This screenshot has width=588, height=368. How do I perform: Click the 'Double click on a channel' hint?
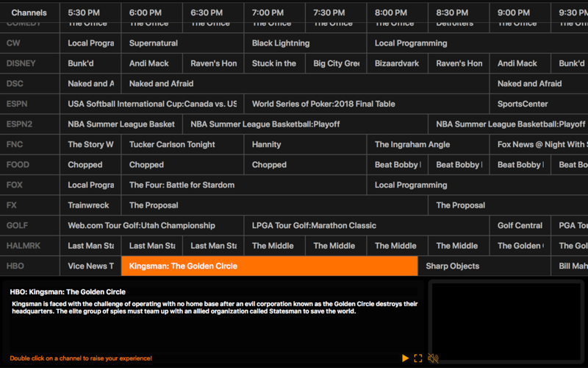(x=81, y=358)
